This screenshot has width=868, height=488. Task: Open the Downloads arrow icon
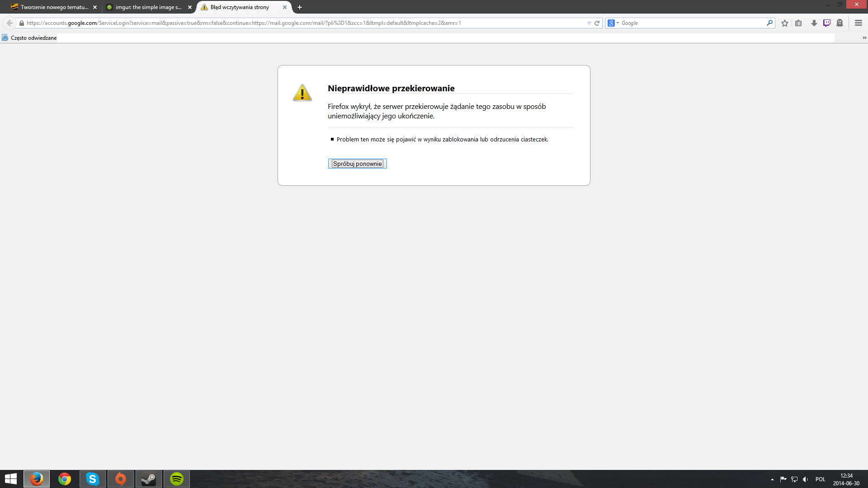click(814, 23)
